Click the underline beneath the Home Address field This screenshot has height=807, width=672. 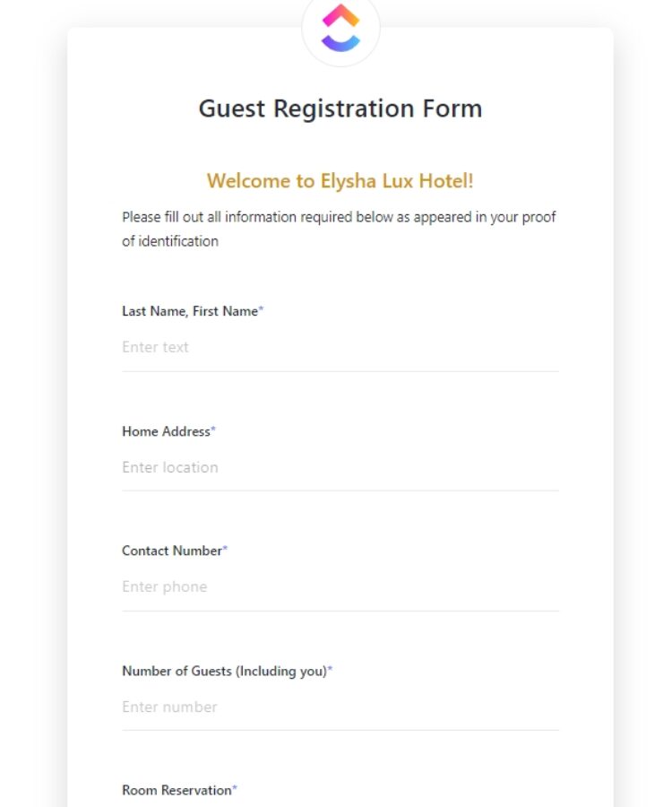coord(340,490)
